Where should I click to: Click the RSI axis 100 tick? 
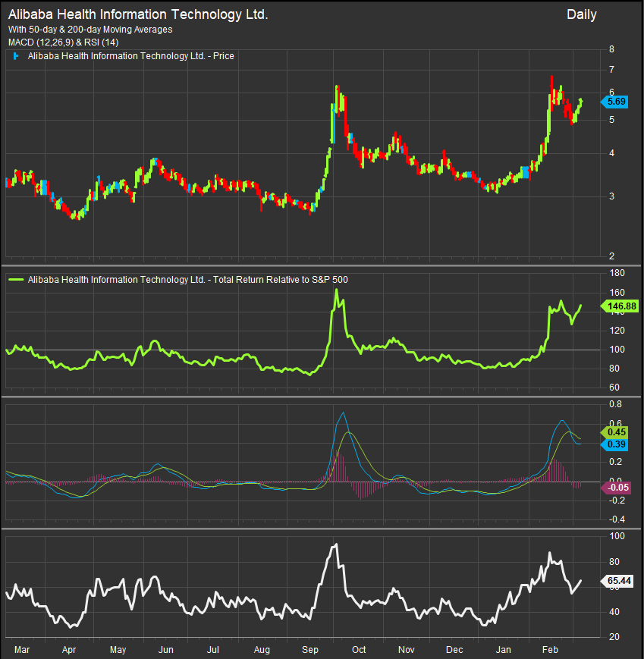(x=617, y=536)
